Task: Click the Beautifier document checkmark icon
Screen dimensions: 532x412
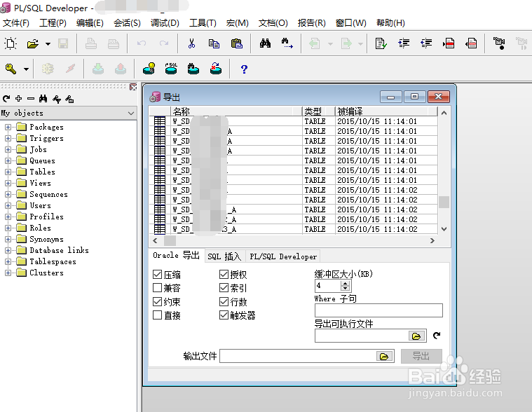Action: [381, 43]
